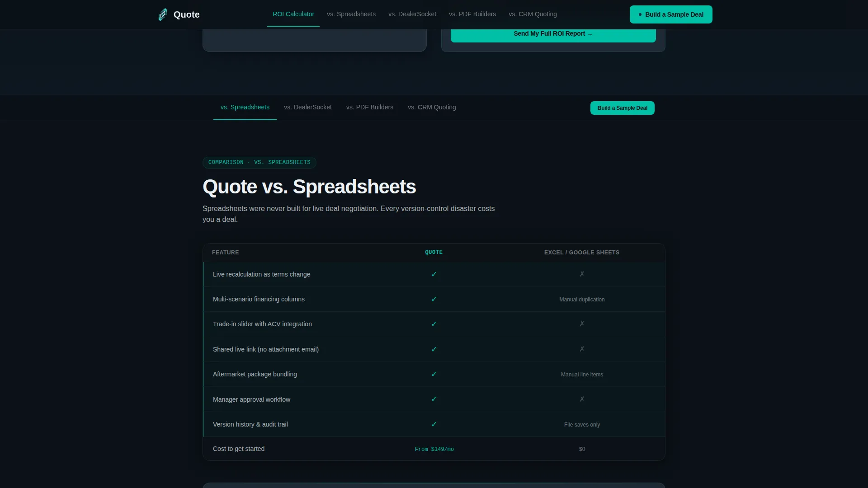Send My Full ROI Report
868x488 pixels.
(x=553, y=34)
